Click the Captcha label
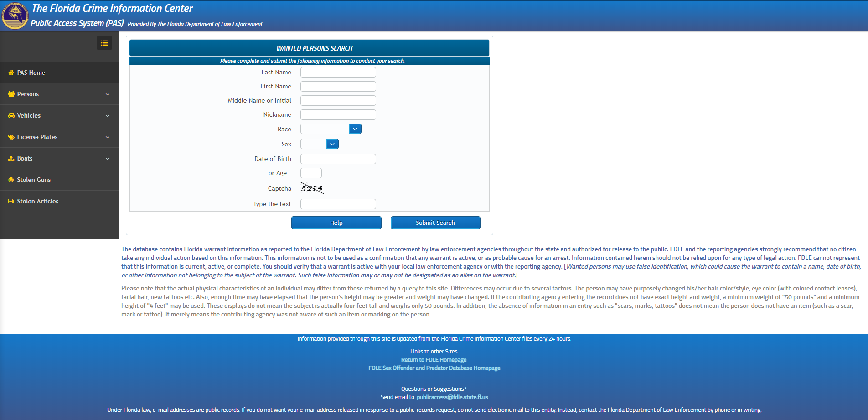868x420 pixels. 279,188
